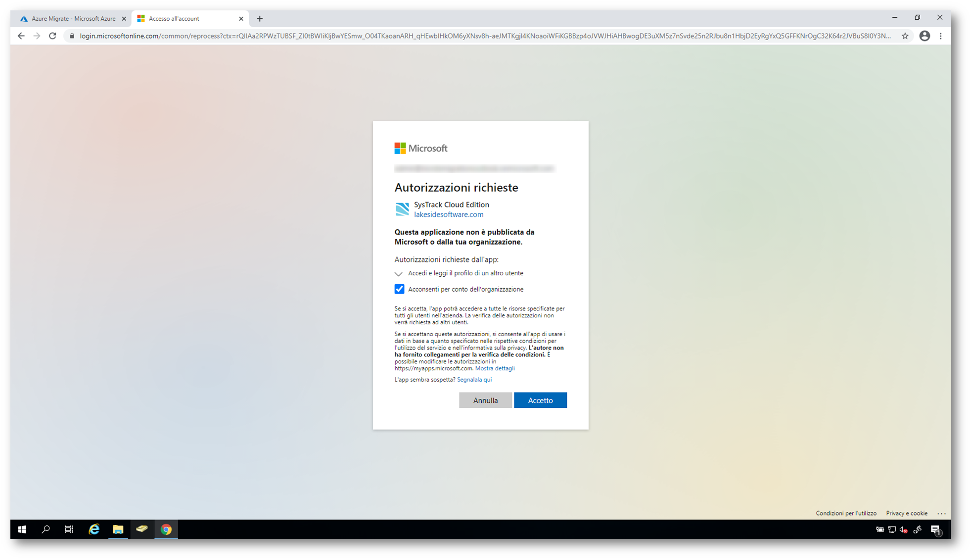Click the Annulla button

485,400
